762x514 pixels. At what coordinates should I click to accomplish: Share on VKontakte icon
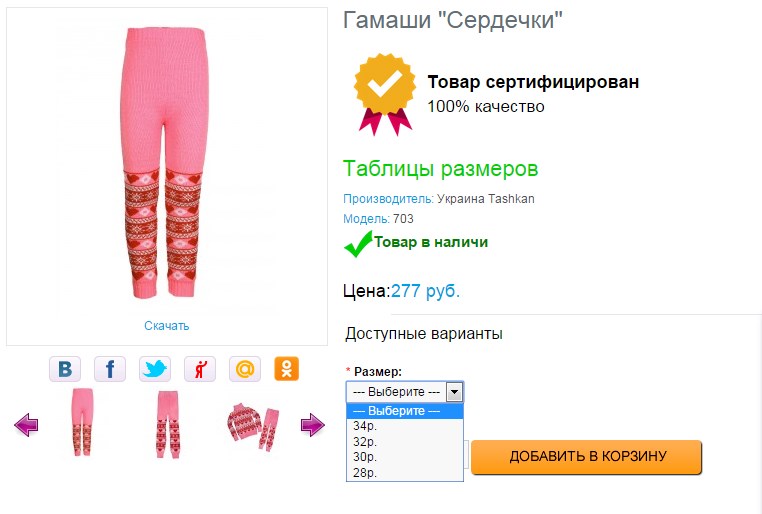coord(65,369)
